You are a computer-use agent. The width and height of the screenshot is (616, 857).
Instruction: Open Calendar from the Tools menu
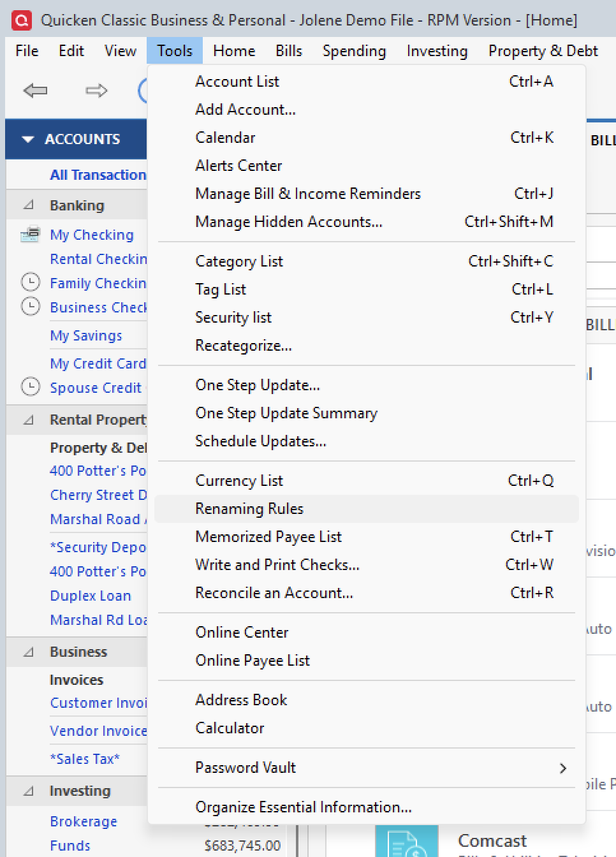click(x=367, y=138)
